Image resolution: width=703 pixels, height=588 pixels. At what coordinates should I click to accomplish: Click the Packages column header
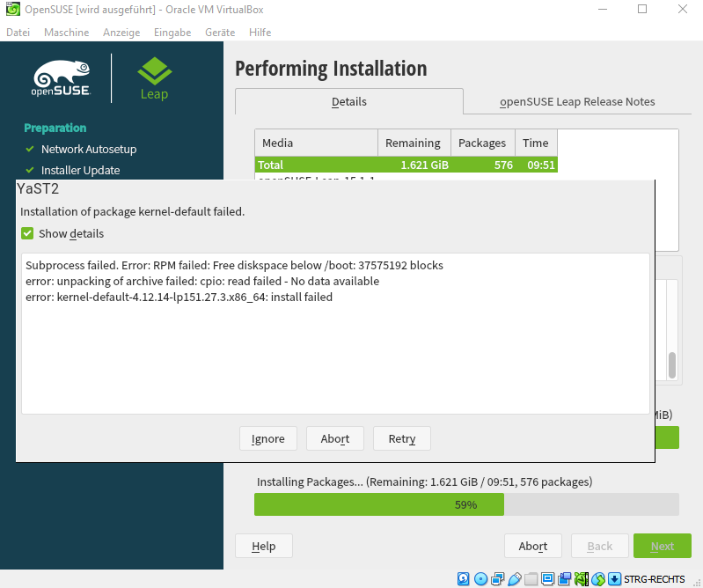coord(483,143)
